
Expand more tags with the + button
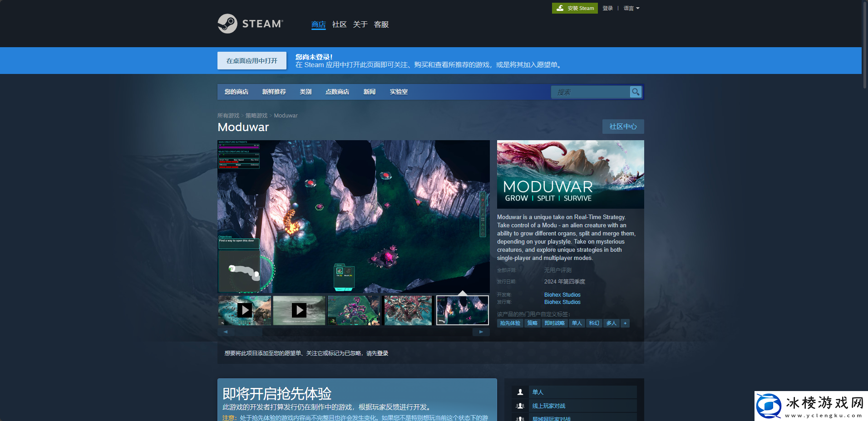click(625, 323)
